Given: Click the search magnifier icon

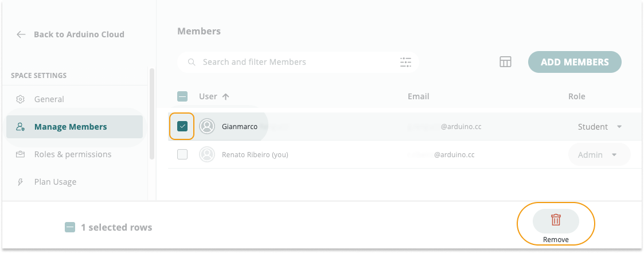Looking at the screenshot, I should [191, 62].
